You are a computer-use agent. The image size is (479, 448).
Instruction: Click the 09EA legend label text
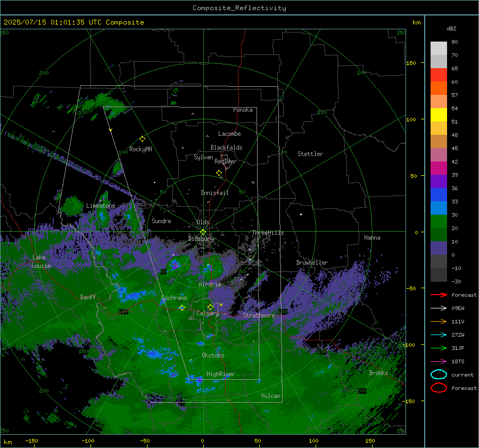point(458,308)
